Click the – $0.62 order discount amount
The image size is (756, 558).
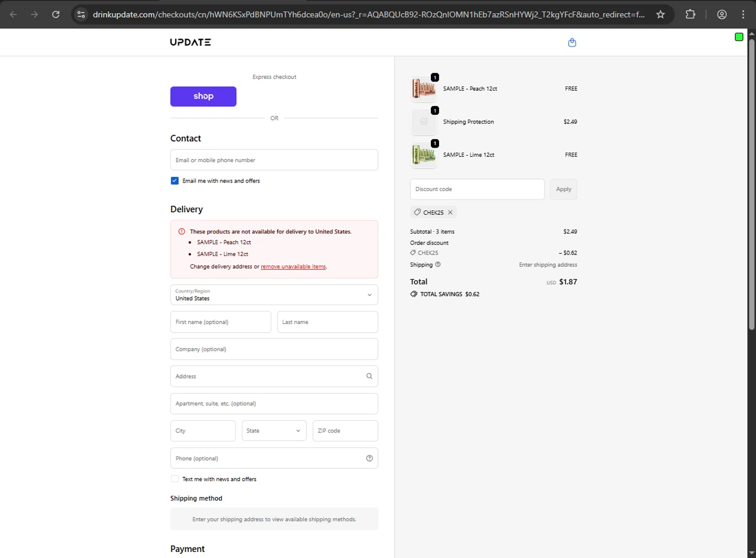point(568,253)
